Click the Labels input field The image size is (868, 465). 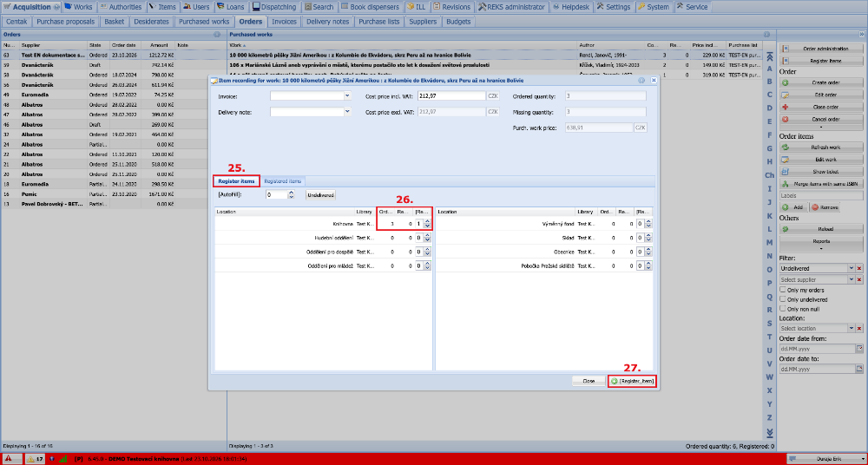(821, 195)
